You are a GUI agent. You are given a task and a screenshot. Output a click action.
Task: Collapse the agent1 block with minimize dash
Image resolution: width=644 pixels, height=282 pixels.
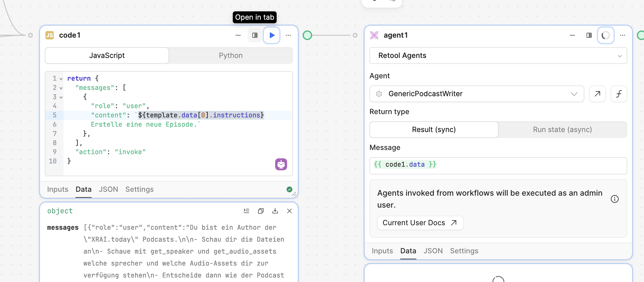tap(572, 35)
